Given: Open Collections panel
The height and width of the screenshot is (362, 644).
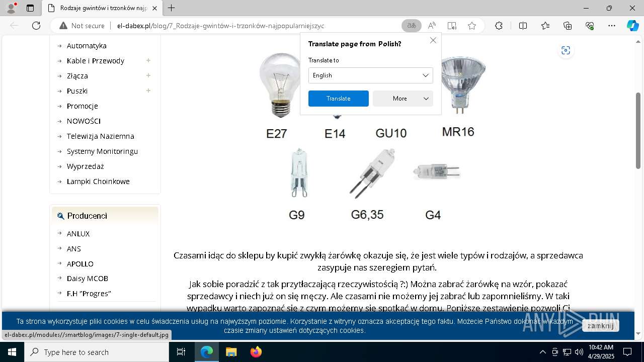Looking at the screenshot, I should point(568,26).
